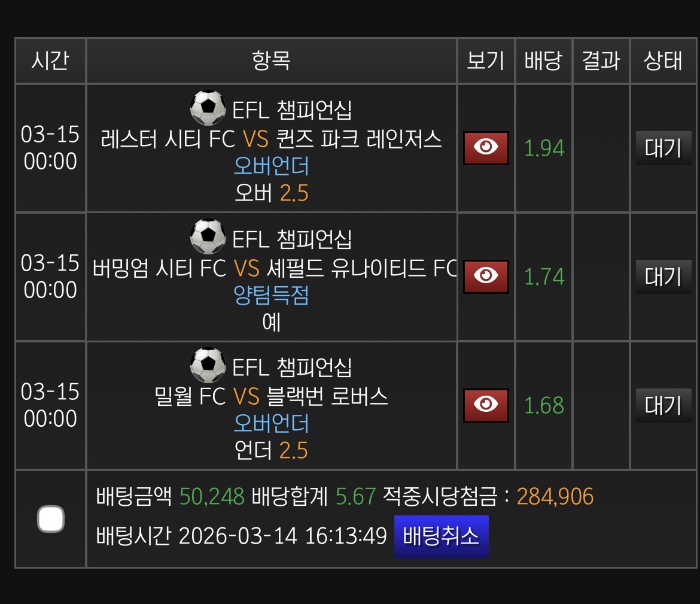Click the eye icon for Leicester City match

pos(486,148)
